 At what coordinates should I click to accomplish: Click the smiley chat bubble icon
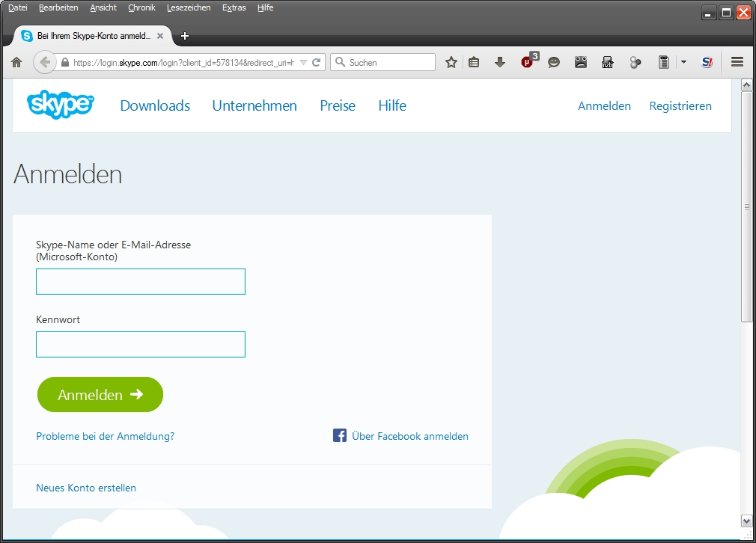pyautogui.click(x=553, y=62)
